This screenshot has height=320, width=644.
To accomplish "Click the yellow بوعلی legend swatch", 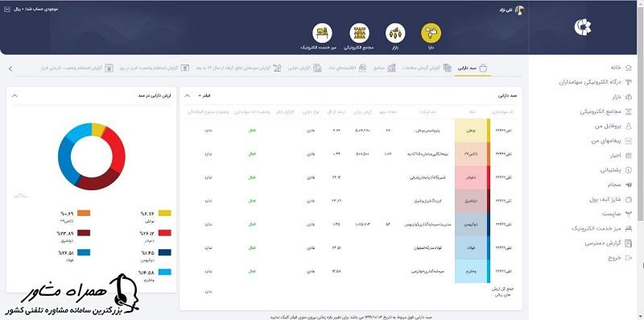I will coord(165,213).
